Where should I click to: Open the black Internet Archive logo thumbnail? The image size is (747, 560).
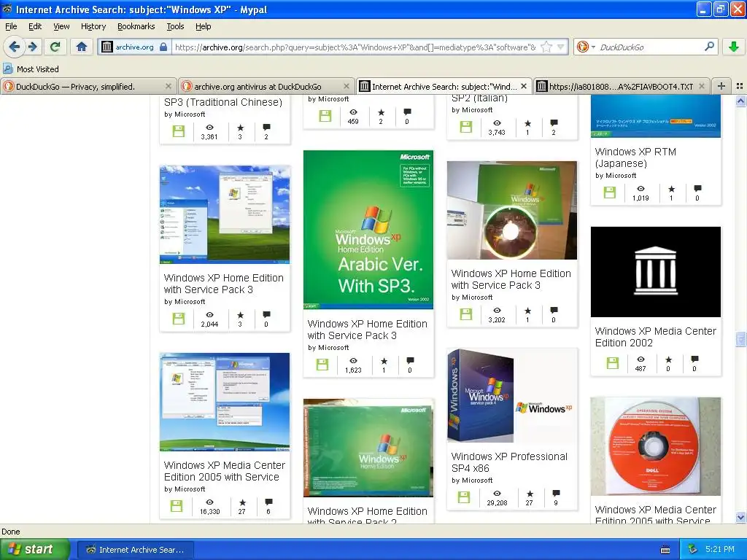[656, 271]
